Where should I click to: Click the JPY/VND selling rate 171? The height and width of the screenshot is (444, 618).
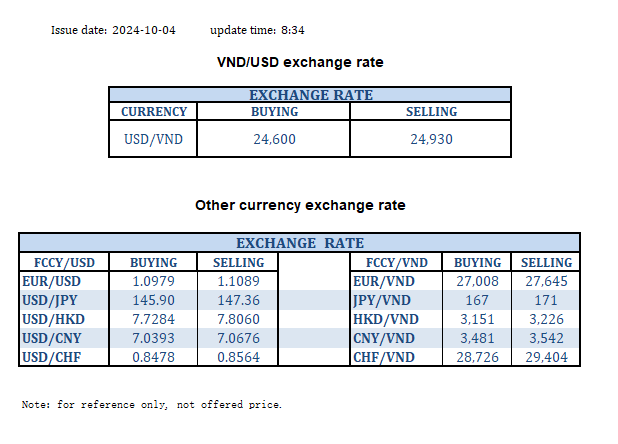click(545, 299)
